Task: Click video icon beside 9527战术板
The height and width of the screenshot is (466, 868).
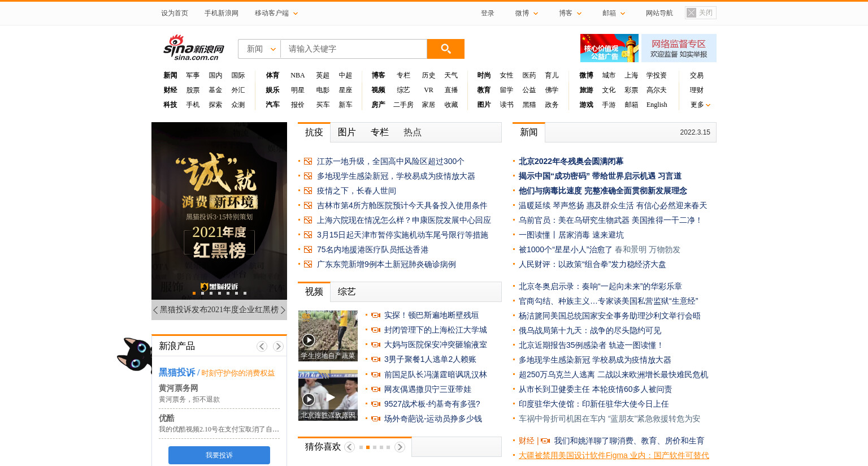Action: point(376,404)
